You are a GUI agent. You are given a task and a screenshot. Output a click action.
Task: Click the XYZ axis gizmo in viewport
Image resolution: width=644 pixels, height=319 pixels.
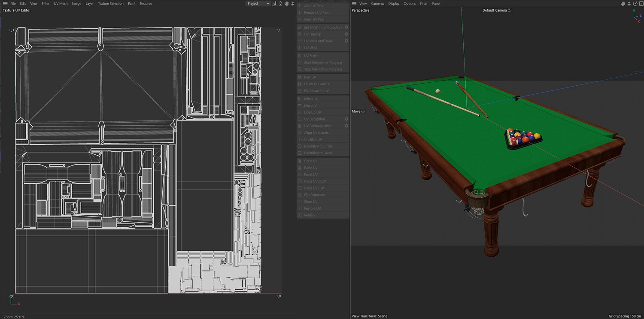[637, 16]
